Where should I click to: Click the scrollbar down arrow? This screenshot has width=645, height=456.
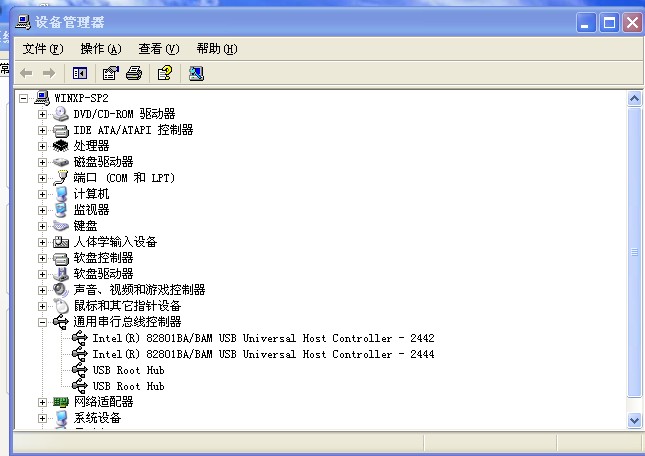[x=634, y=421]
